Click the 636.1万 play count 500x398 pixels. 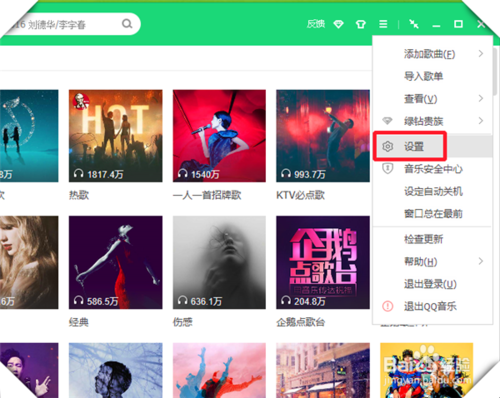[x=206, y=301]
